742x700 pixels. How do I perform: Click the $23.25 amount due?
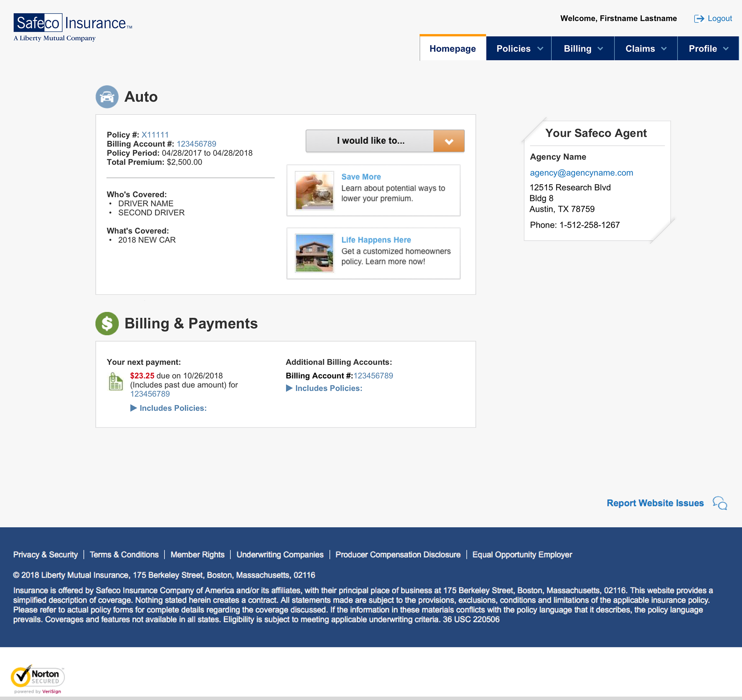[x=142, y=376]
